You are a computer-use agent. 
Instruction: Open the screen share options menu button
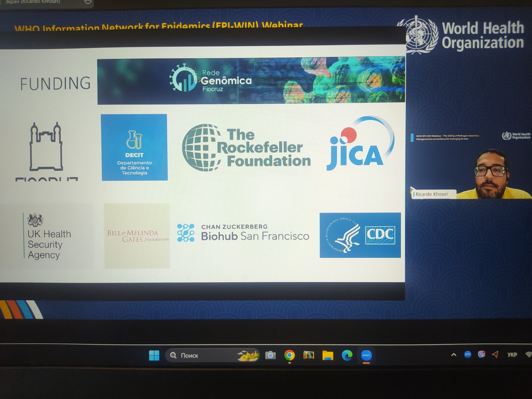pyautogui.click(x=88, y=2)
